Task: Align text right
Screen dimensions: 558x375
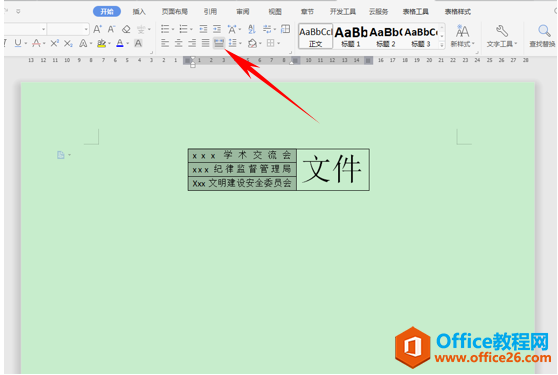Action: coord(192,43)
